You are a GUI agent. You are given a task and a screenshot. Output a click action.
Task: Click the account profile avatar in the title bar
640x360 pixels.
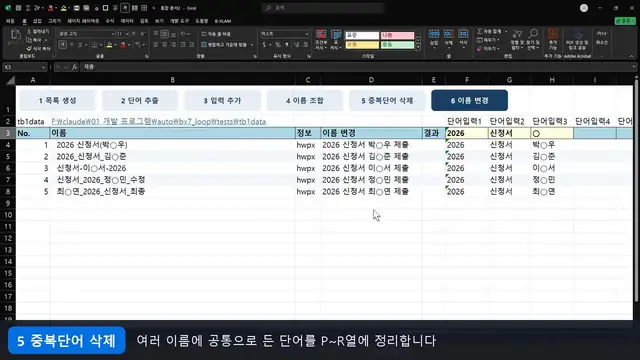(584, 8)
